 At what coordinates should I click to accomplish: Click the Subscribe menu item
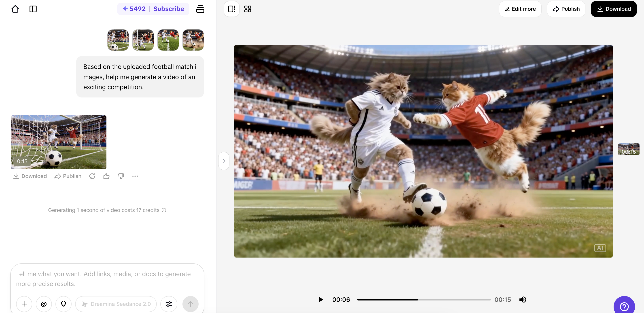pos(169,9)
